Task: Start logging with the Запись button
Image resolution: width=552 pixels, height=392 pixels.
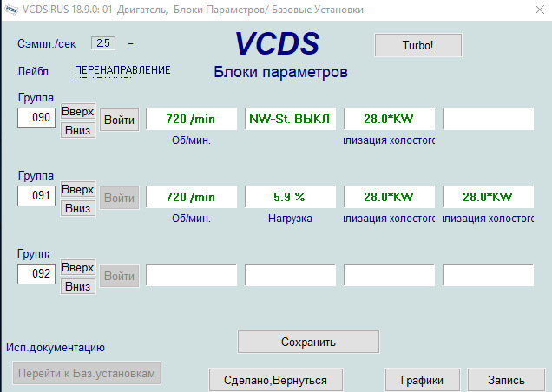Action: click(x=506, y=380)
